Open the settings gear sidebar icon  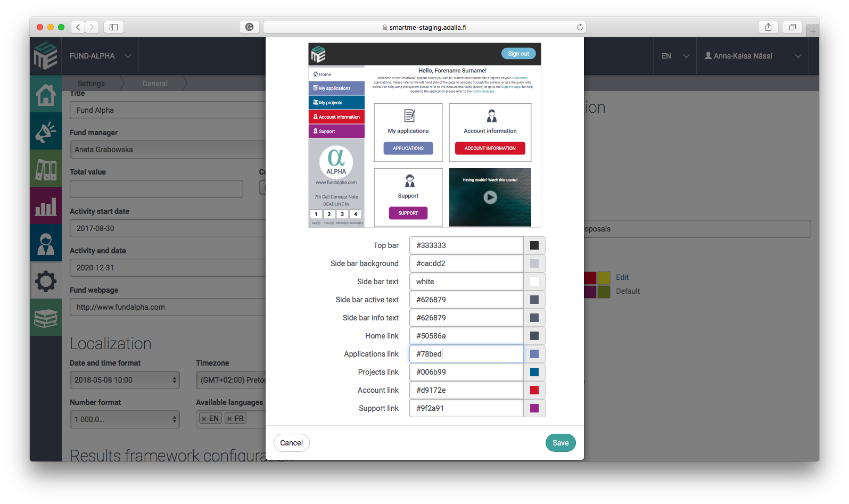(x=46, y=280)
